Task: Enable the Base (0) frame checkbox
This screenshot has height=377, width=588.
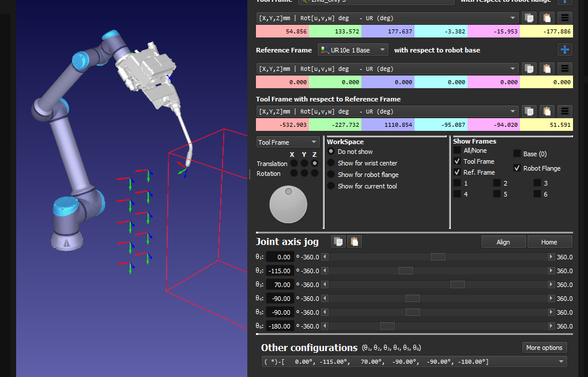Action: click(x=517, y=154)
